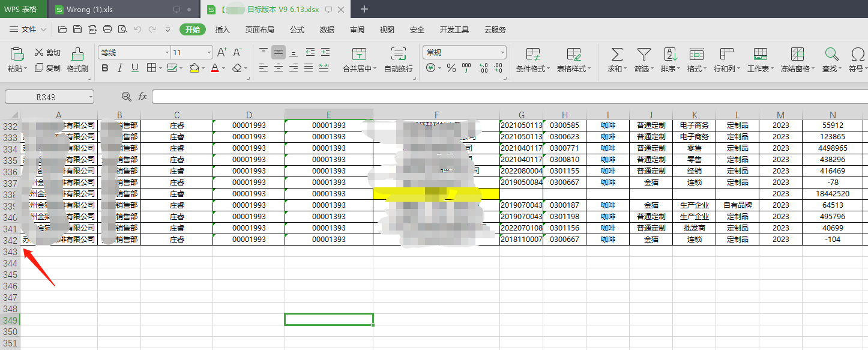Increase decimal places
This screenshot has width=868, height=350.
tap(483, 68)
